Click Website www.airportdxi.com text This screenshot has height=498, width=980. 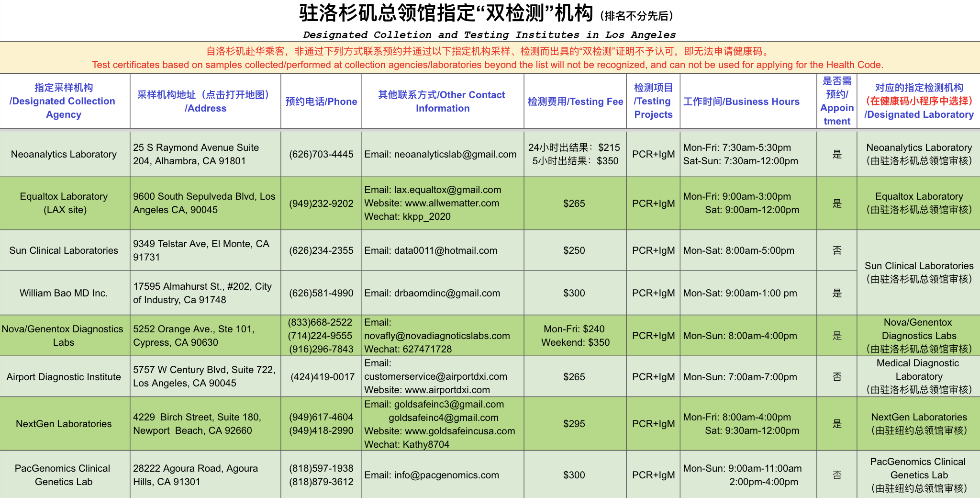427,390
